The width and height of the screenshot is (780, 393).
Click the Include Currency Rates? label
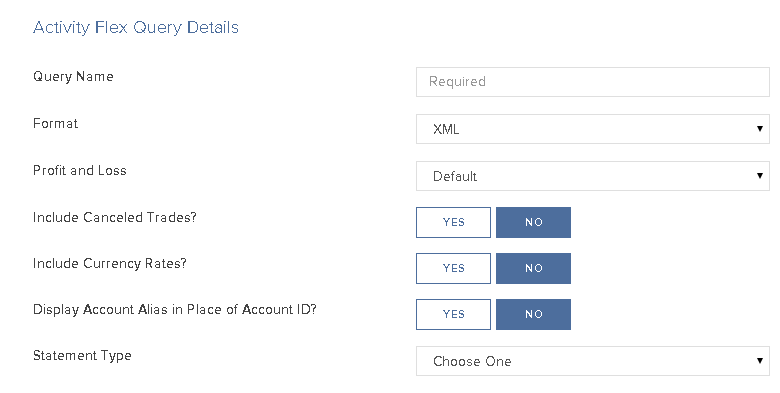click(x=109, y=264)
